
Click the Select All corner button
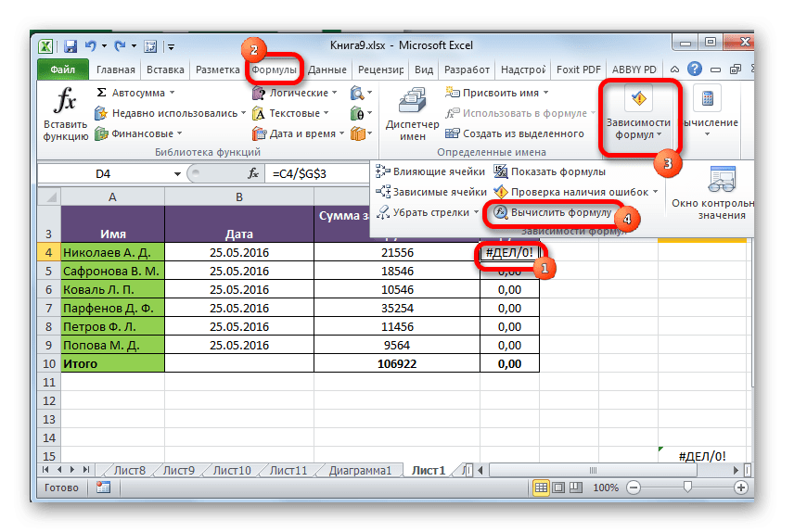[49, 196]
